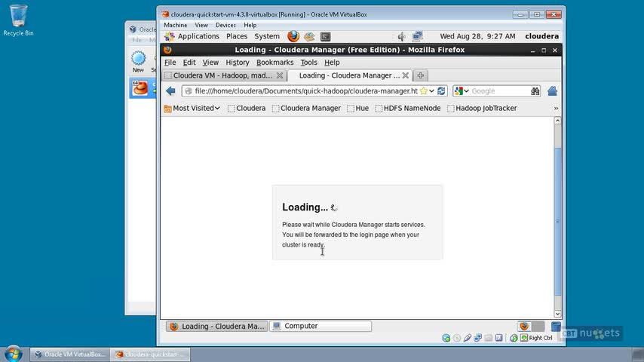Click the volume speaker icon in GNOME panel

click(x=401, y=36)
